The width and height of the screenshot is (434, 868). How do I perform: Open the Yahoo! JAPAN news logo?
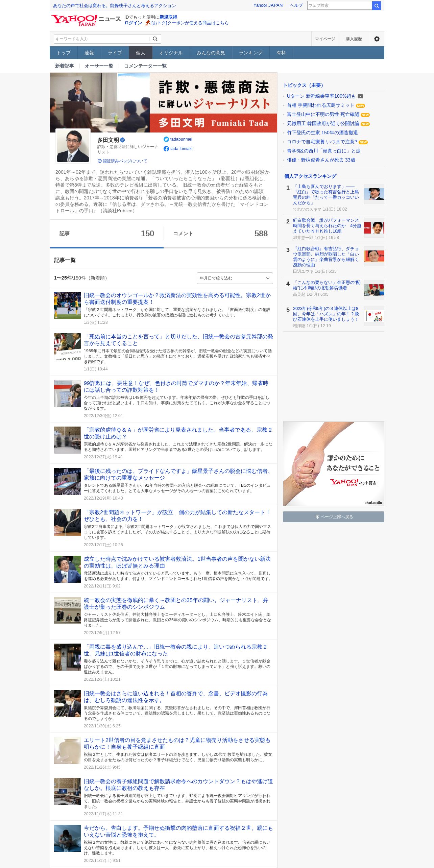pyautogui.click(x=86, y=20)
